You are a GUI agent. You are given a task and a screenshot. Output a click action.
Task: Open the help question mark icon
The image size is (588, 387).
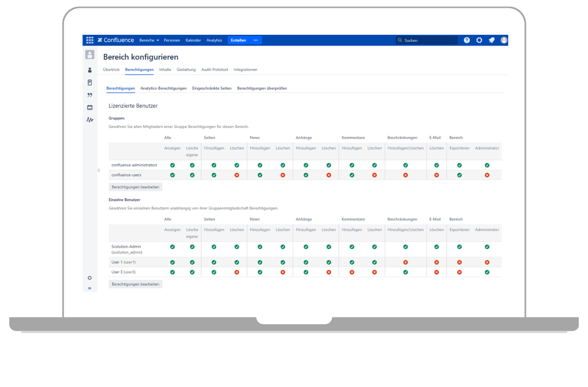click(x=466, y=40)
